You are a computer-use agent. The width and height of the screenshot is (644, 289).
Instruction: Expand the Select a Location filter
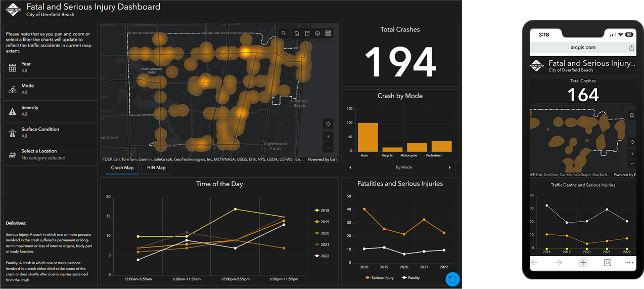point(50,154)
